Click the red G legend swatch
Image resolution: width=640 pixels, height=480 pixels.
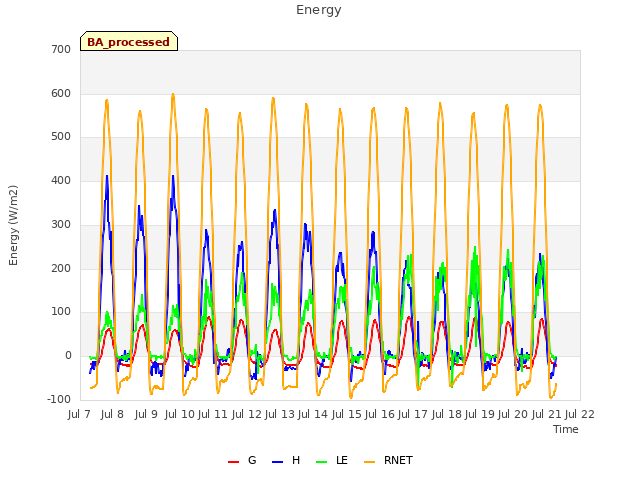[233, 462]
